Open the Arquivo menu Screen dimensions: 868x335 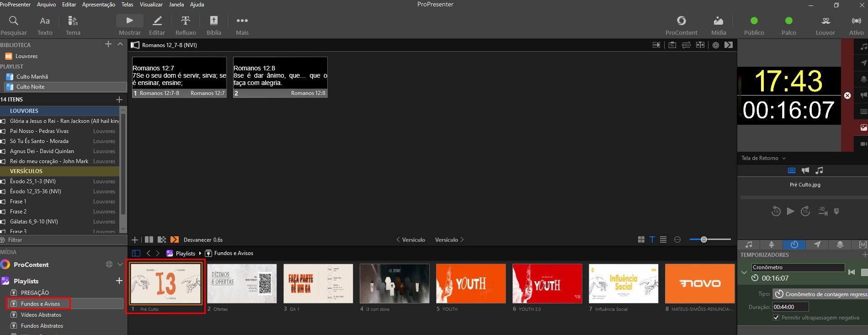(x=46, y=5)
